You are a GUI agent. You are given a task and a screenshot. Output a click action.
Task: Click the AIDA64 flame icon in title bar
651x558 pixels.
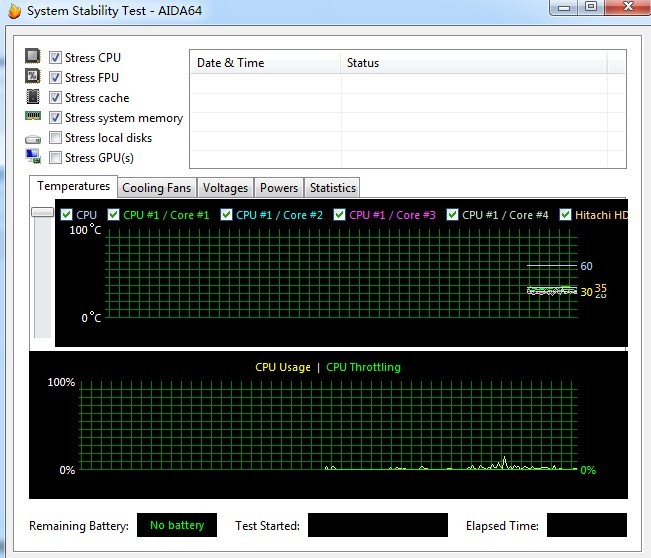14,10
